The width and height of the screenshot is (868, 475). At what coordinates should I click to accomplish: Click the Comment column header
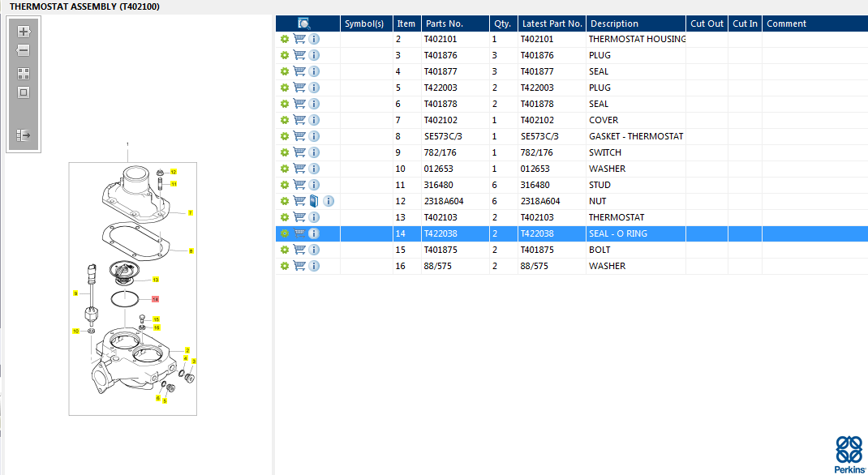coord(814,24)
